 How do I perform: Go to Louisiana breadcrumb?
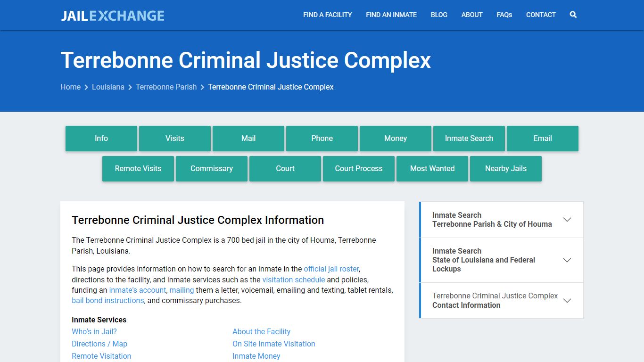[x=108, y=87]
